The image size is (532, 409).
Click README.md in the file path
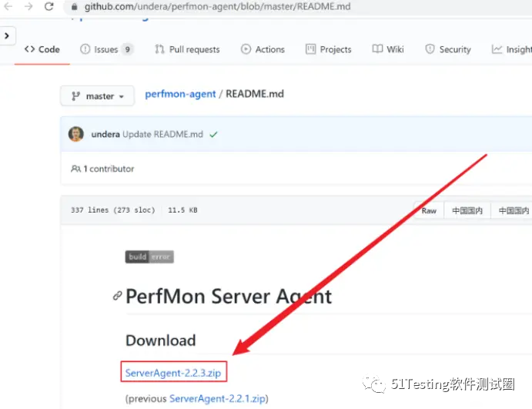tap(255, 94)
